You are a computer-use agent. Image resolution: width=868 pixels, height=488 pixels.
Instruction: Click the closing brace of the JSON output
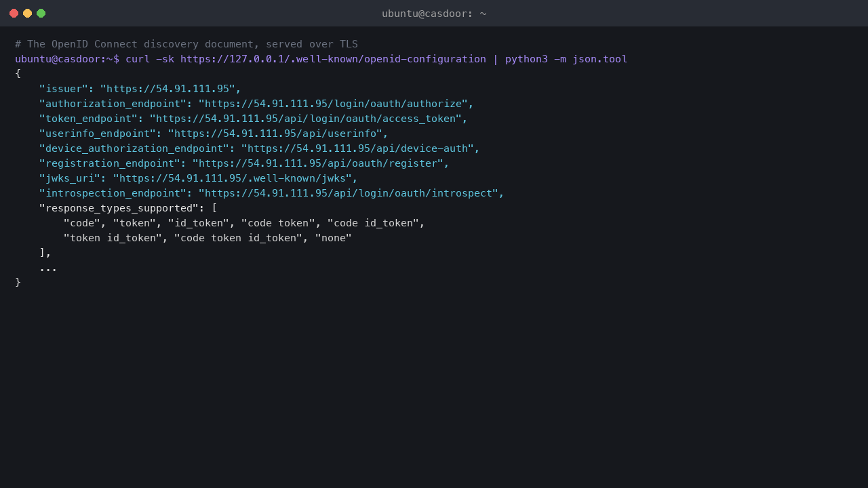click(18, 283)
